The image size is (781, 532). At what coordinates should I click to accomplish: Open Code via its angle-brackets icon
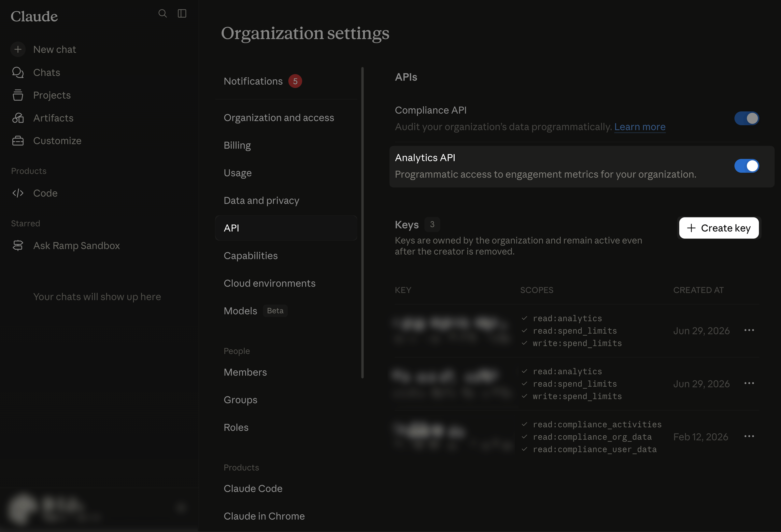pos(18,193)
